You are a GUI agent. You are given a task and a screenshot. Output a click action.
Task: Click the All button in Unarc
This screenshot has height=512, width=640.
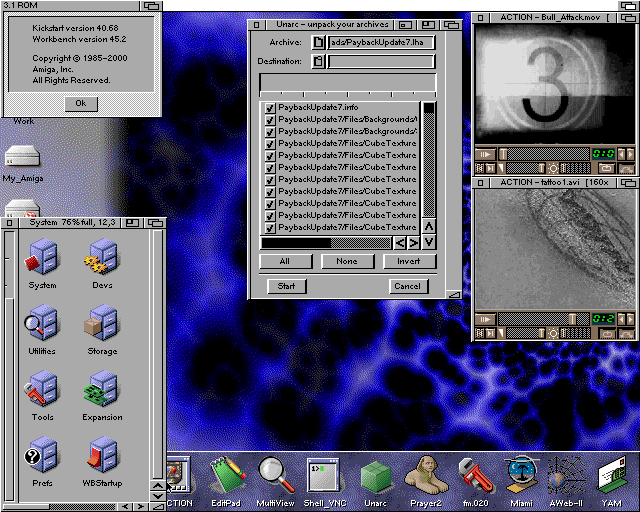point(285,261)
